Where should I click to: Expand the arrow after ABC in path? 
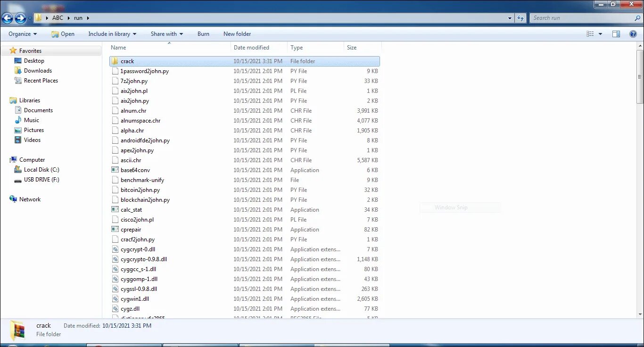(x=68, y=18)
